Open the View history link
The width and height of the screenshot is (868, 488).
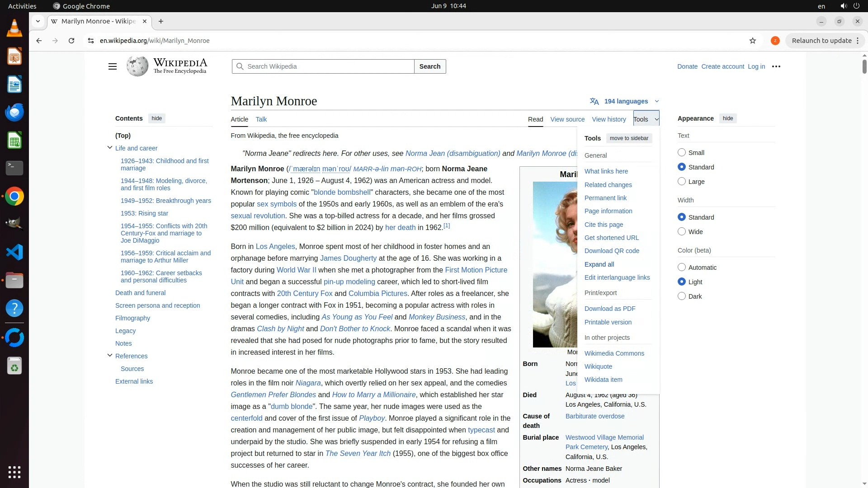(609, 119)
